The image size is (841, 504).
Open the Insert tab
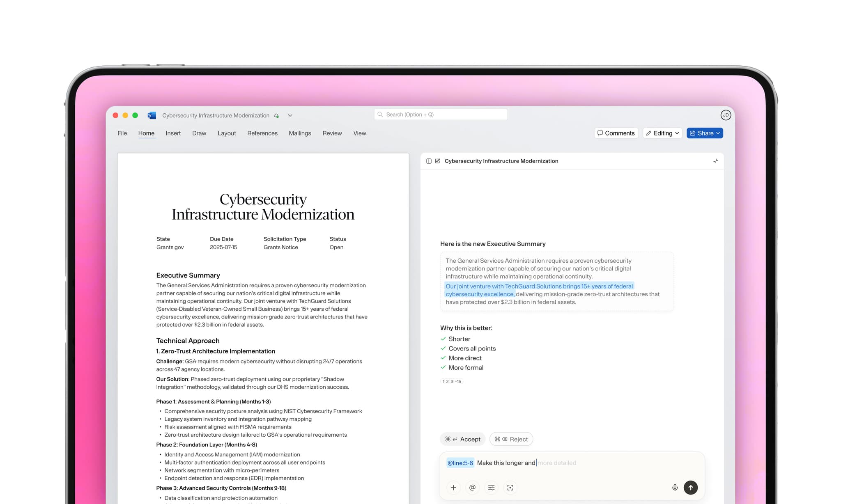point(173,133)
